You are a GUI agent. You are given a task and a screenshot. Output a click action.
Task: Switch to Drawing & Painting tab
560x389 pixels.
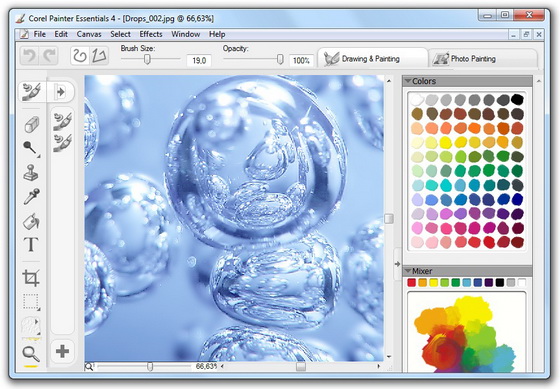click(x=372, y=58)
